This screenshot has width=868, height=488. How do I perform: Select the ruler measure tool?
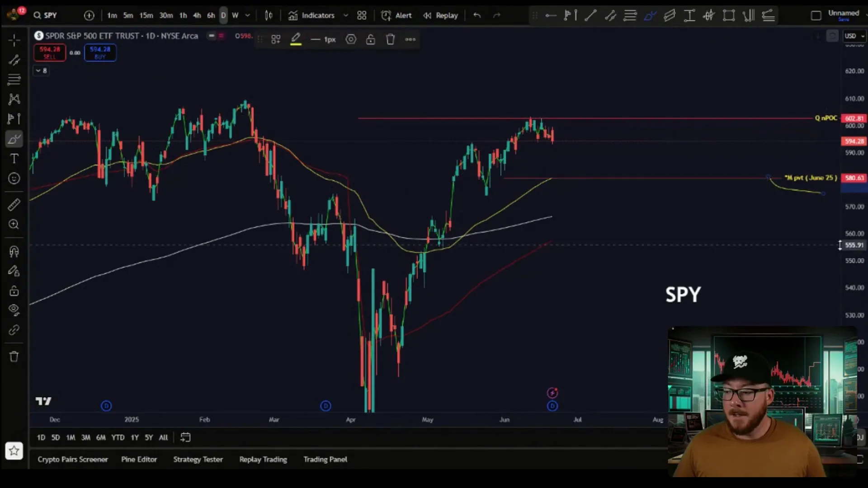(14, 205)
